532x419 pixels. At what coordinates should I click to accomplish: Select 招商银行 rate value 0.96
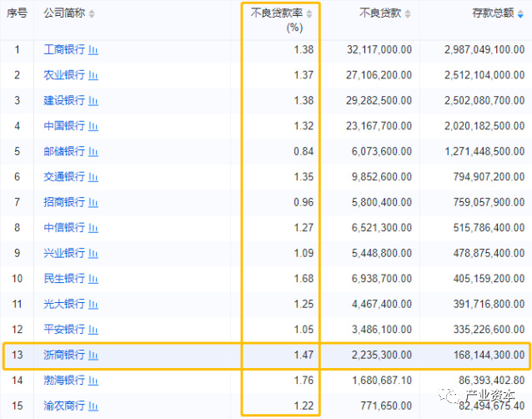(304, 202)
